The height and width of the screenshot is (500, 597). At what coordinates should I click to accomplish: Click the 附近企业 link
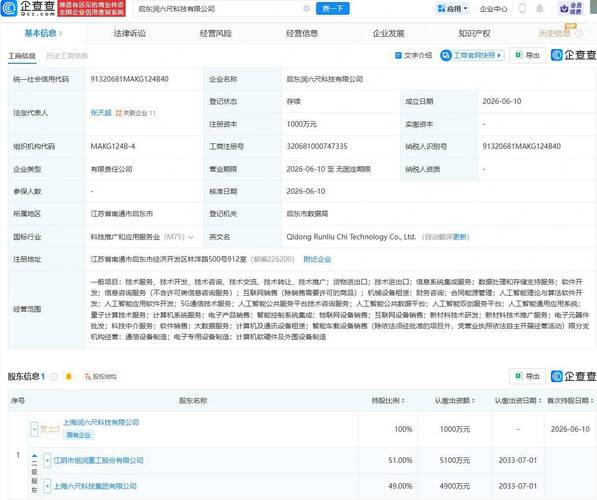(317, 259)
